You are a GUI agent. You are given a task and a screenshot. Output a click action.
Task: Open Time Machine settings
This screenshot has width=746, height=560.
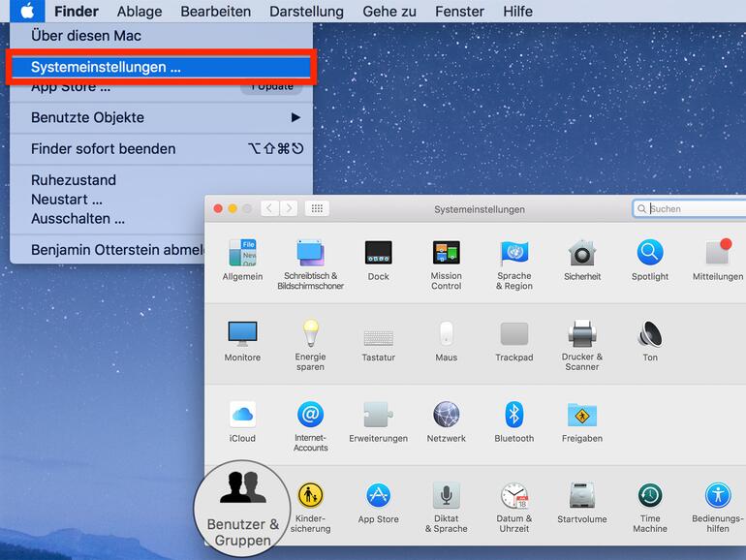click(650, 507)
